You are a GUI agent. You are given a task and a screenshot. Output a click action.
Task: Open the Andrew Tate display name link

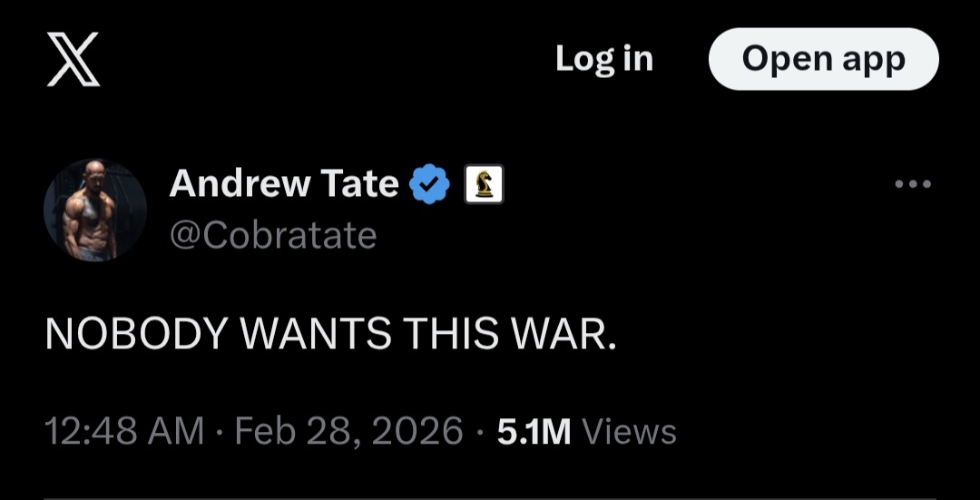coord(284,183)
